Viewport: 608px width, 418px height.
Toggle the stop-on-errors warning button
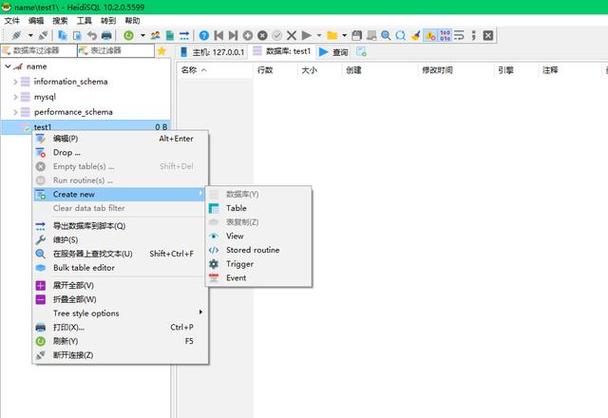pos(430,36)
